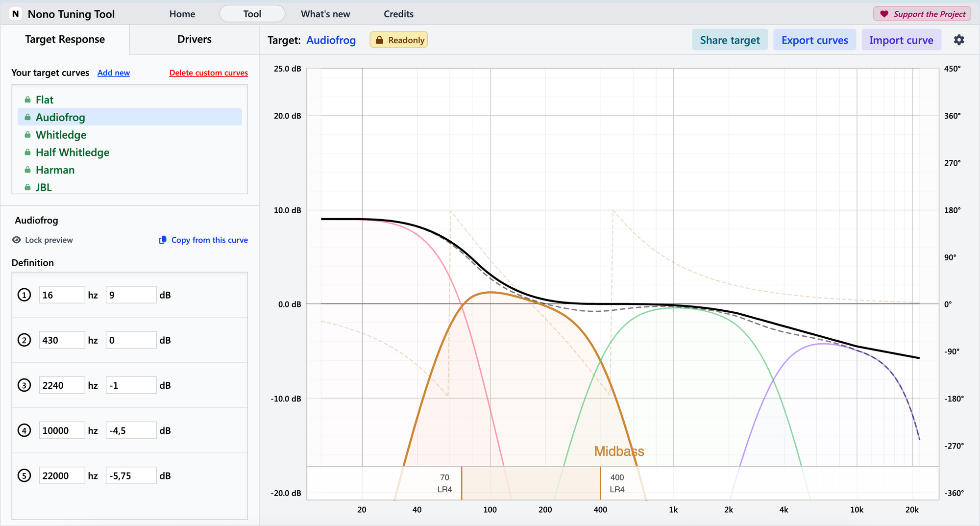The image size is (980, 526).
Task: Click the Add new link
Action: (113, 73)
